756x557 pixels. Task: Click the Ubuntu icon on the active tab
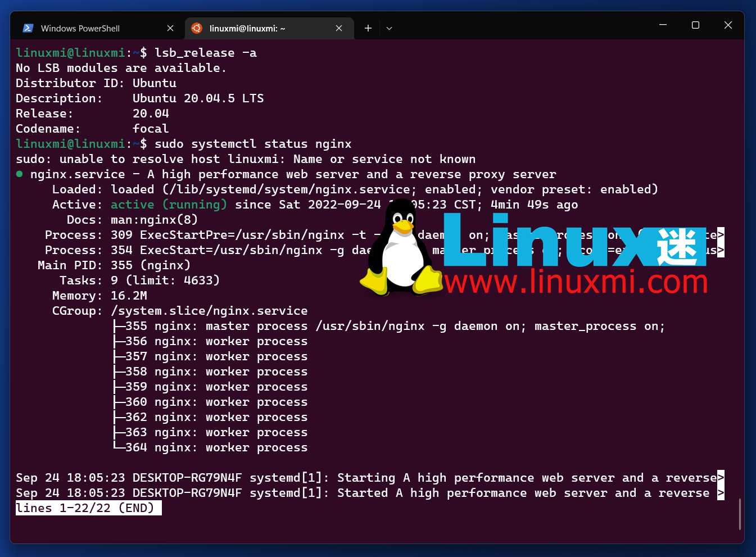pos(197,28)
